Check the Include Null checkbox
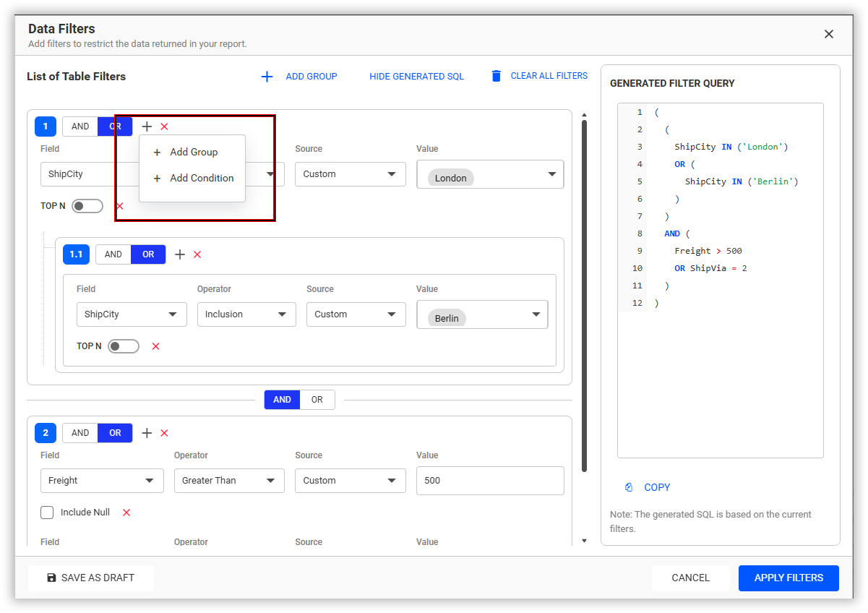 (x=47, y=513)
